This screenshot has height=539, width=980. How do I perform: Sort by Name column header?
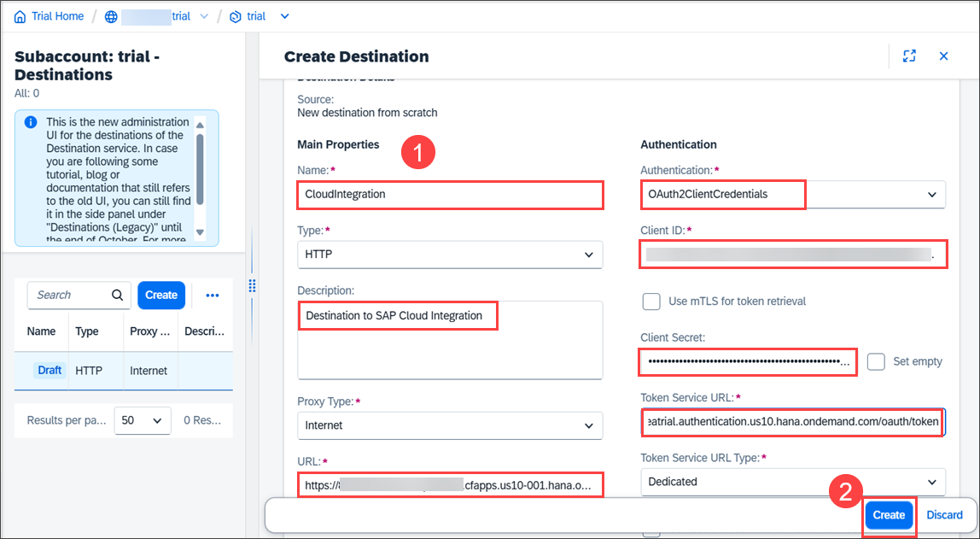pyautogui.click(x=41, y=331)
